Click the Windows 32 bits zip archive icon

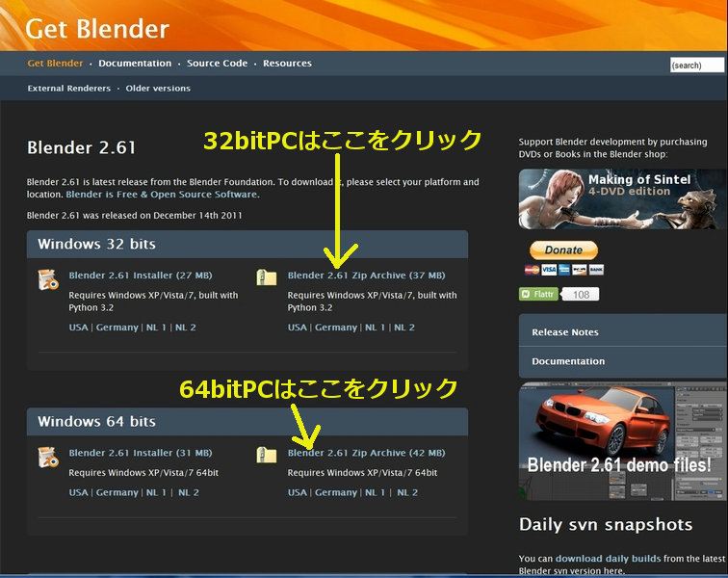pos(267,277)
